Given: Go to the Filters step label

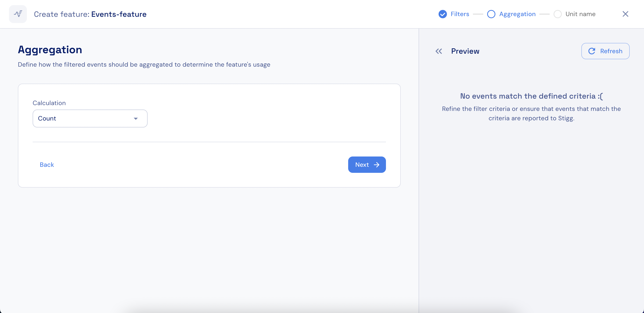Looking at the screenshot, I should click(x=460, y=14).
